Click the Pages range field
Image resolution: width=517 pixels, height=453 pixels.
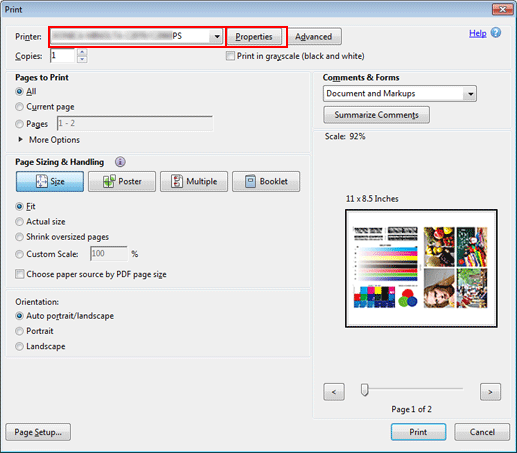135,123
